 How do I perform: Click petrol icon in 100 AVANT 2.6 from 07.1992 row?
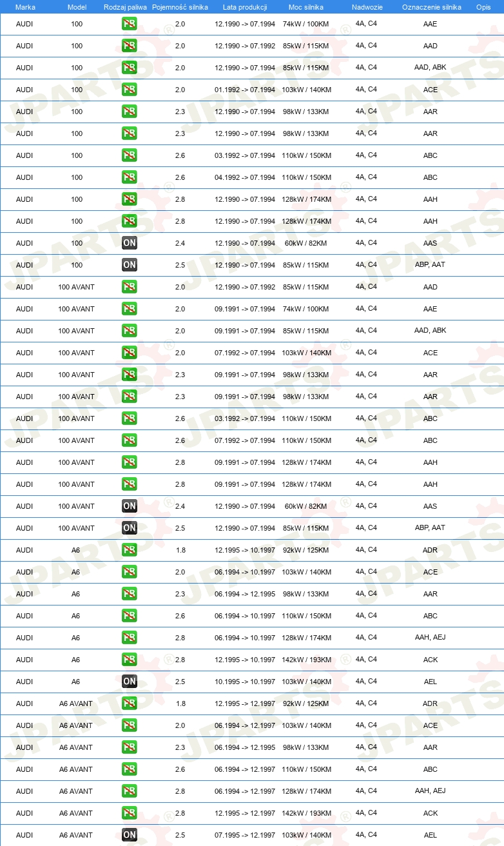click(x=129, y=440)
